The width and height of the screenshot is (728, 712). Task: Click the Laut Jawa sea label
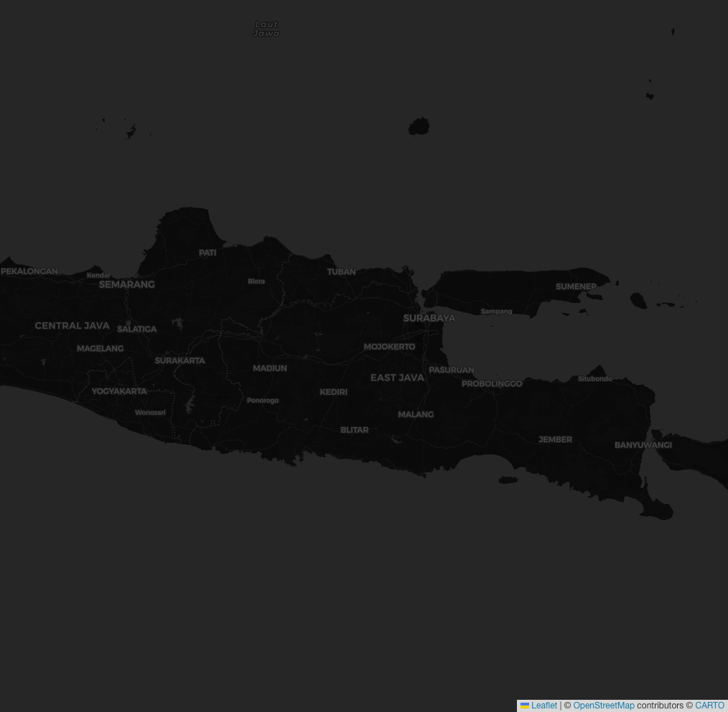266,29
